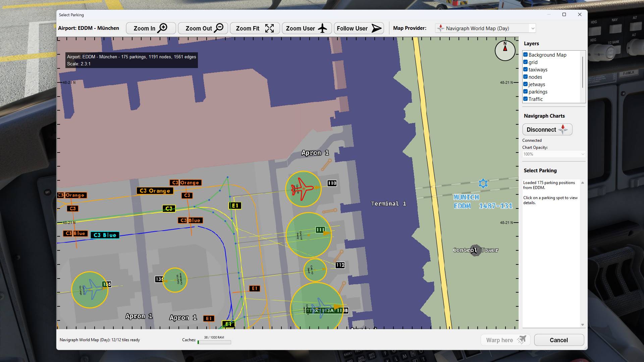Click Disconnect Navigraph Charts button
Image resolution: width=644 pixels, height=362 pixels.
[547, 129]
